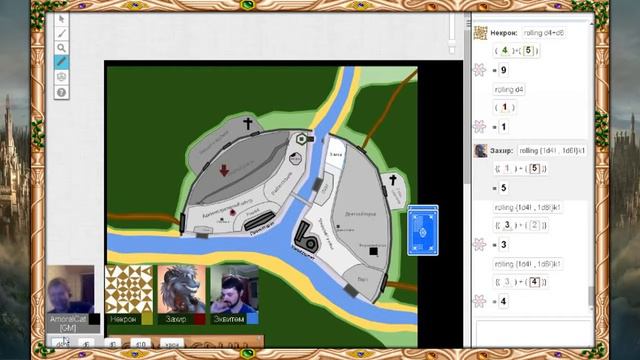Click the dice icon beside bottom result 4
This screenshot has width=640, height=360.
[480, 301]
